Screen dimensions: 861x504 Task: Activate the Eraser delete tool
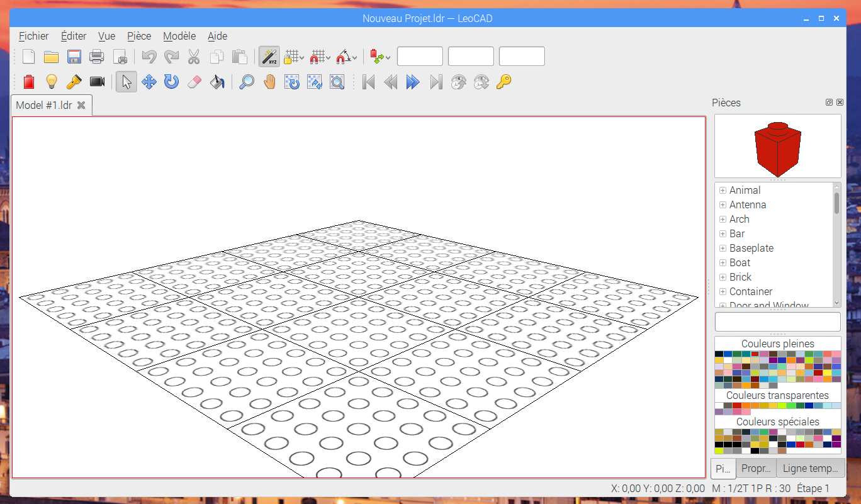(194, 82)
